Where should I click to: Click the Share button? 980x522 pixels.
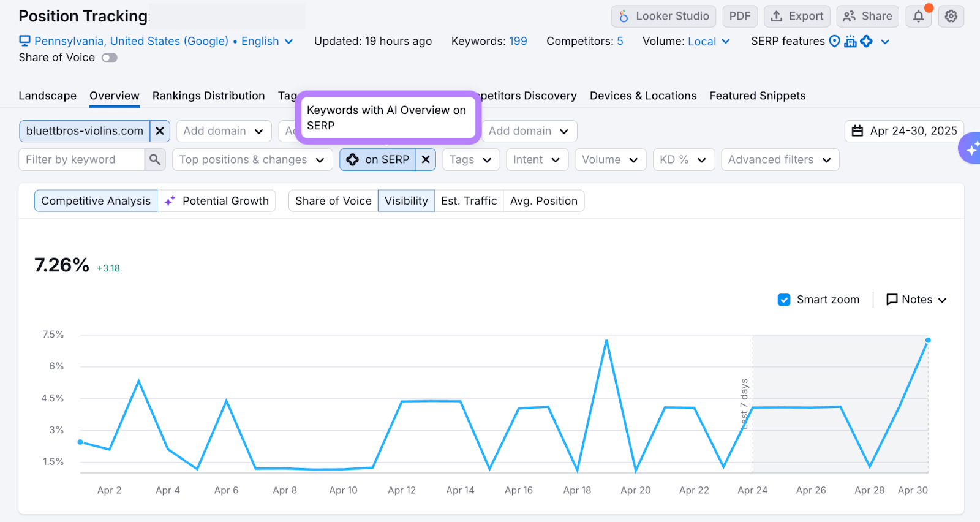(867, 17)
